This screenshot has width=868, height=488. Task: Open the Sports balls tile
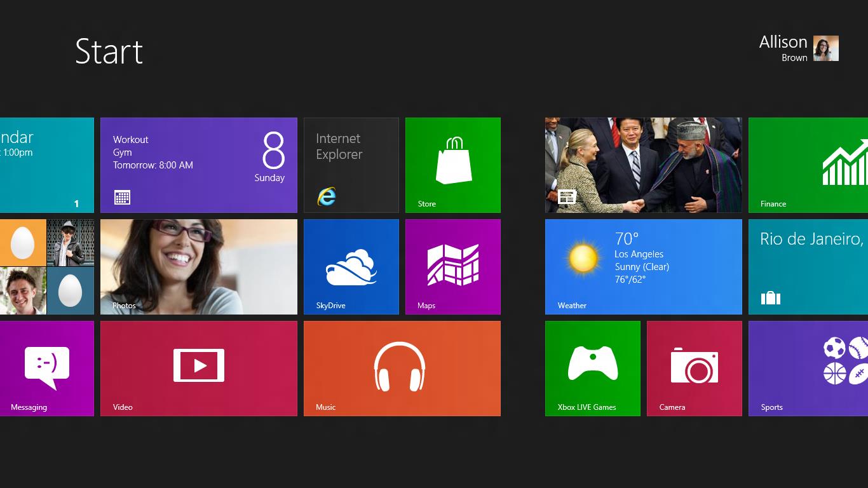click(x=808, y=369)
